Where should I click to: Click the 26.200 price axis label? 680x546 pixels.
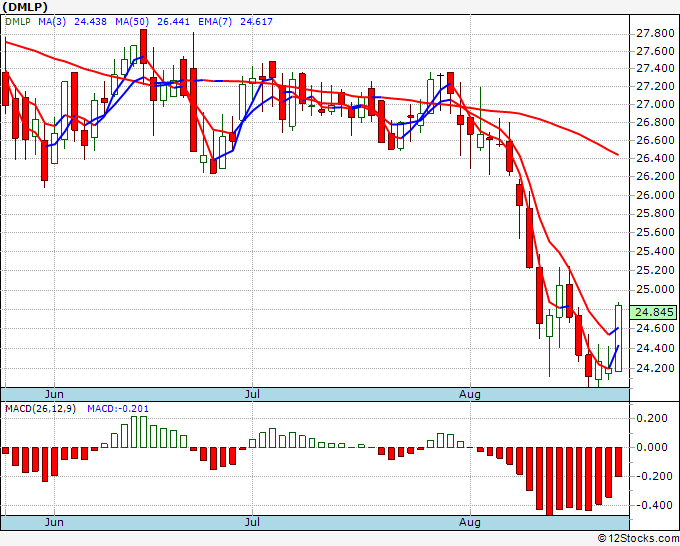(655, 177)
